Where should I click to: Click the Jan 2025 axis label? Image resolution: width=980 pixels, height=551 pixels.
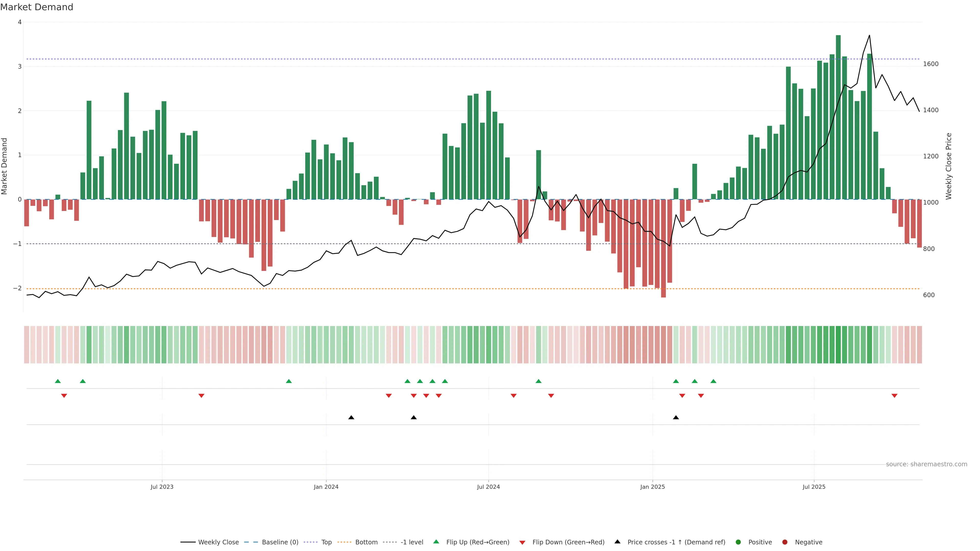[653, 487]
